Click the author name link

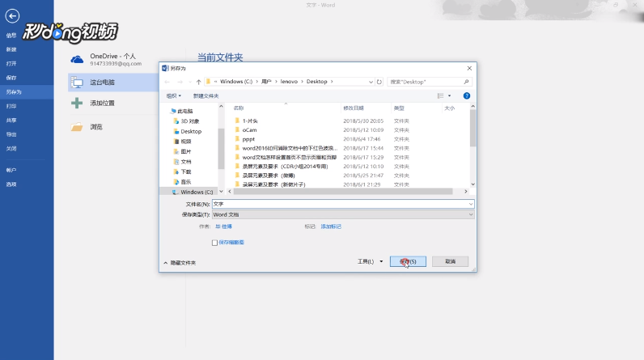pos(223,227)
